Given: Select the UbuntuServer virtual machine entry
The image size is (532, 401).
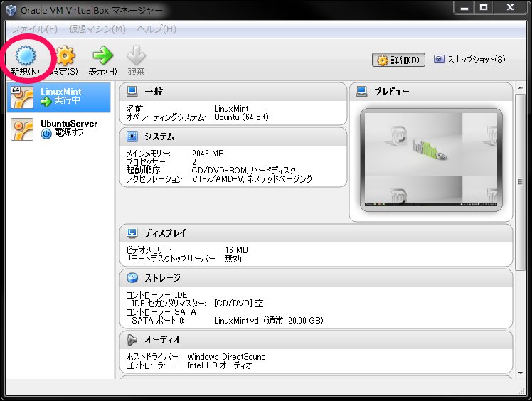Looking at the screenshot, I should pyautogui.click(x=59, y=129).
